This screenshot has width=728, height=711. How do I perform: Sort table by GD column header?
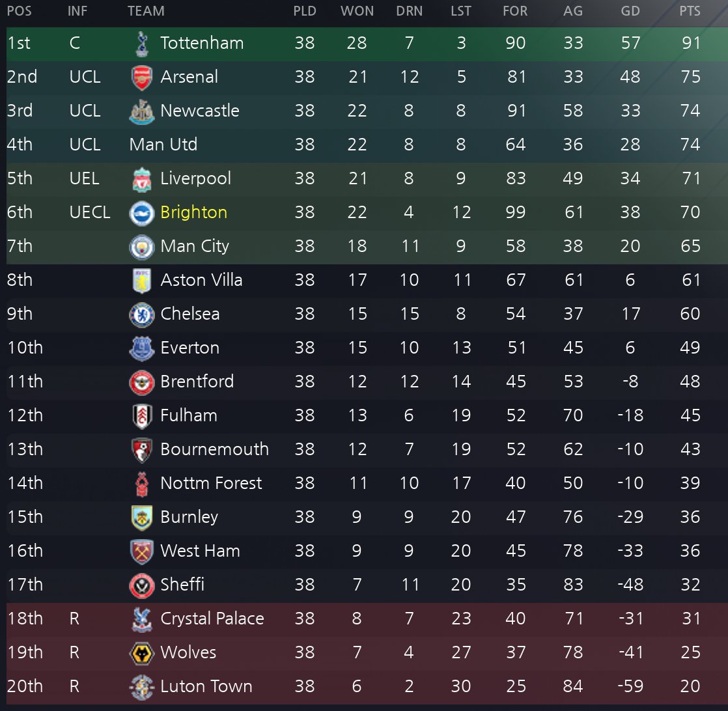630,11
